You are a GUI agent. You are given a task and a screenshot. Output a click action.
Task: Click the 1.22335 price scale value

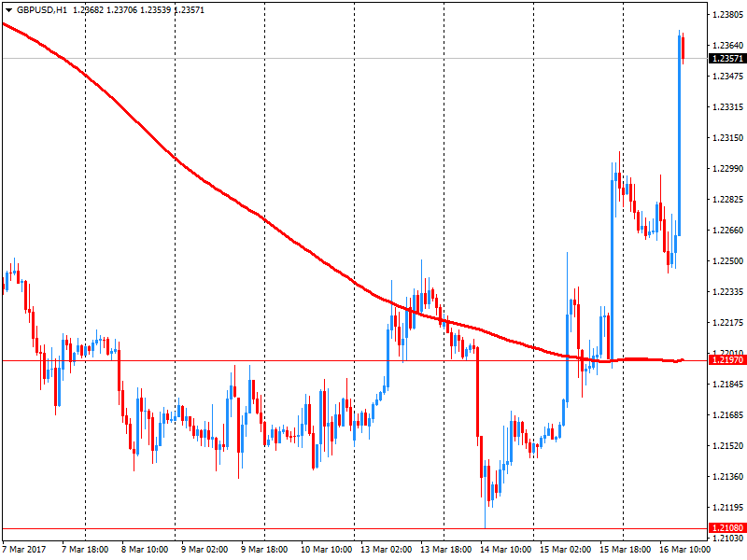coord(727,292)
